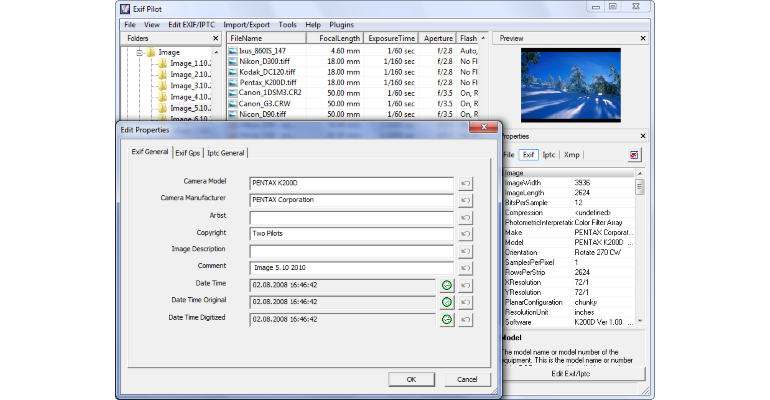Click the Folders tree scroll-up arrow
This screenshot has height=400, width=770.
pos(216,52)
